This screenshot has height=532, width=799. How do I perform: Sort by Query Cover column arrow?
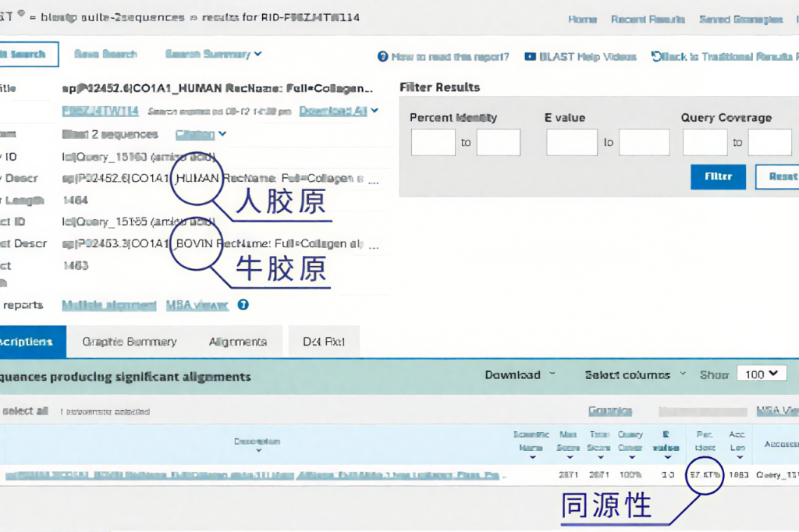tap(630, 458)
